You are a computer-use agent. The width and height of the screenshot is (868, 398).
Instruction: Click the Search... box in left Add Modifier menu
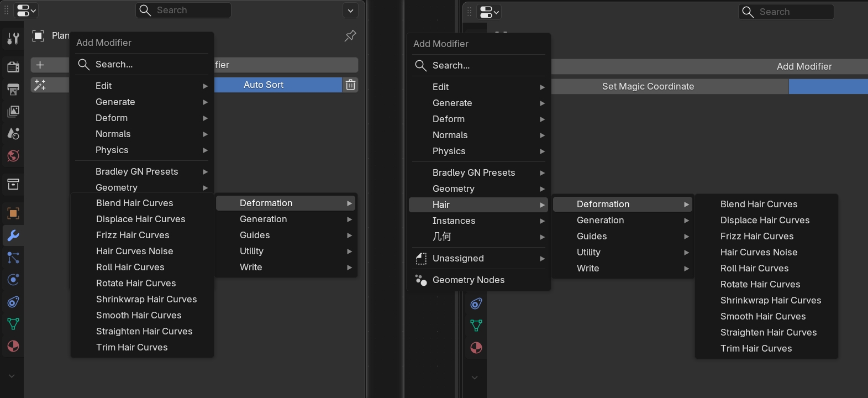[x=141, y=64]
